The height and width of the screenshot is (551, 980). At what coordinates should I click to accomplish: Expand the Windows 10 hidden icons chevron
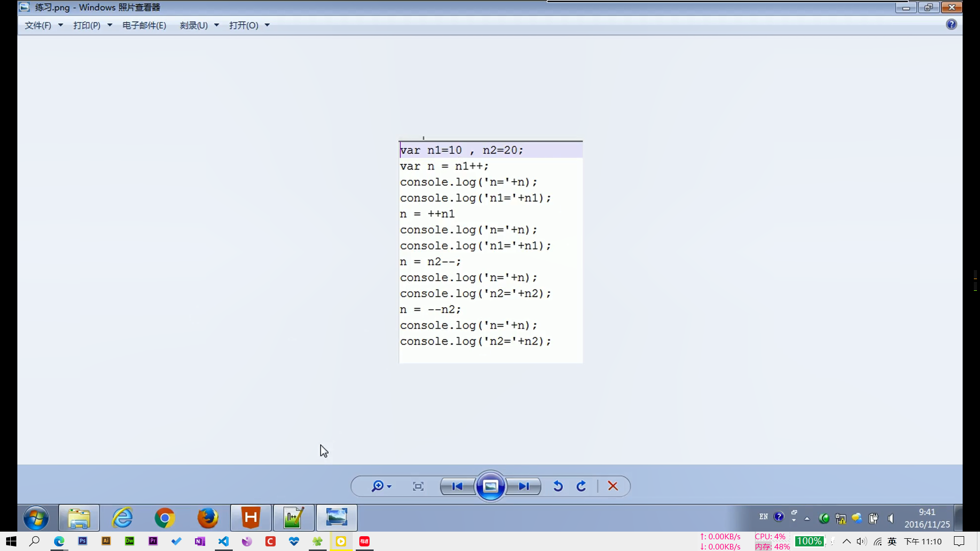point(846,541)
